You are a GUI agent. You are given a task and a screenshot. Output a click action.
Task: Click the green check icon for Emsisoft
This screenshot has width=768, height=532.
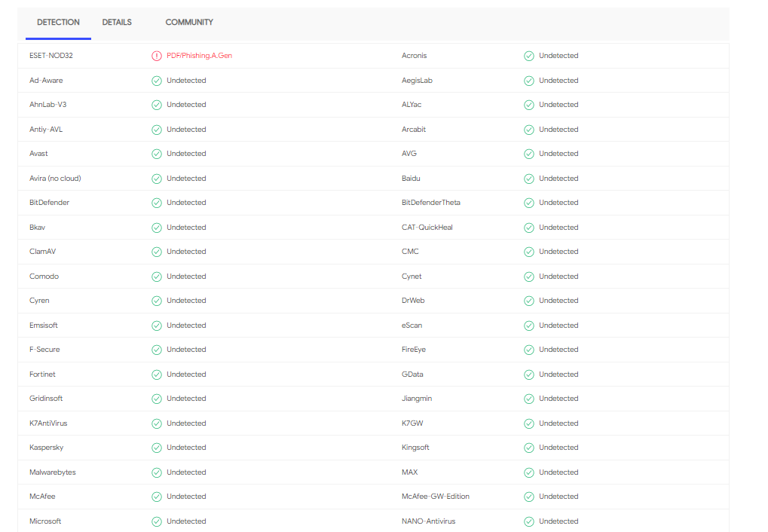156,326
